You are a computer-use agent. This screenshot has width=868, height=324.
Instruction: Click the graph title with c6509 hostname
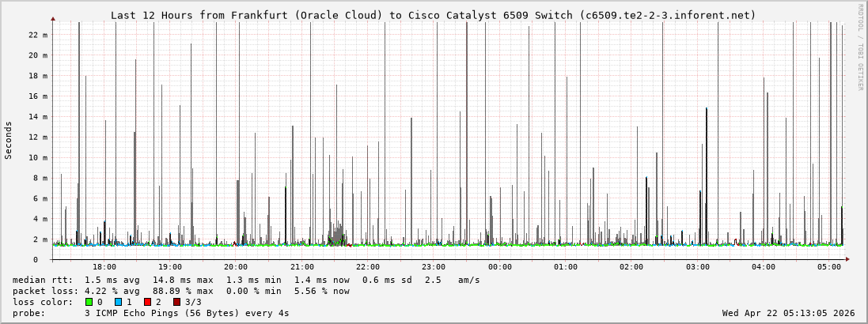tap(433, 15)
